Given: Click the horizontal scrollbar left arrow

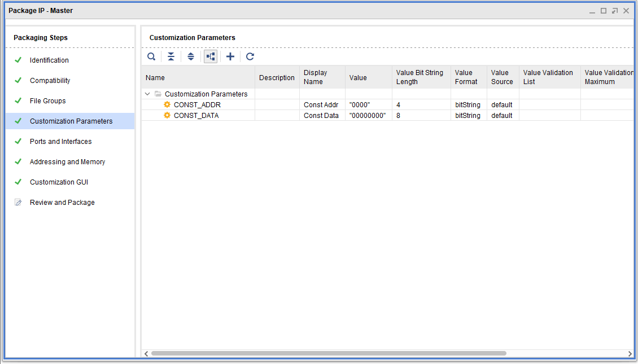Looking at the screenshot, I should [x=146, y=353].
